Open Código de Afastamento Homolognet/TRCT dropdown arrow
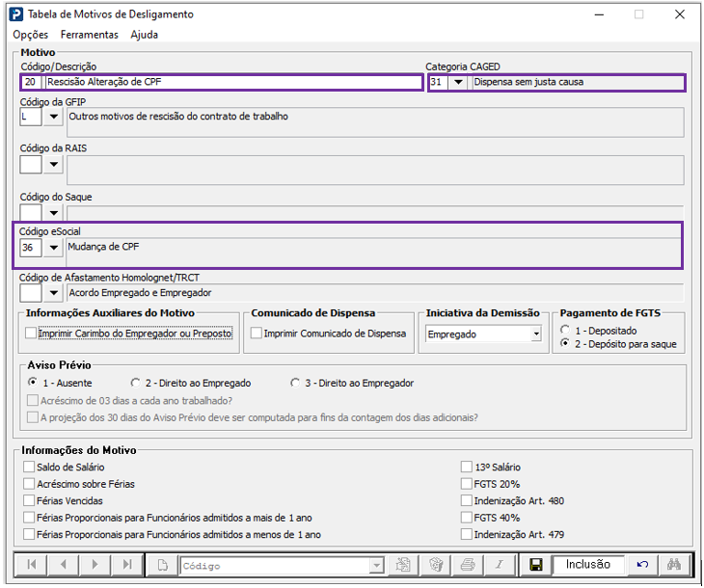Viewport: 704px width, 588px height. (53, 293)
